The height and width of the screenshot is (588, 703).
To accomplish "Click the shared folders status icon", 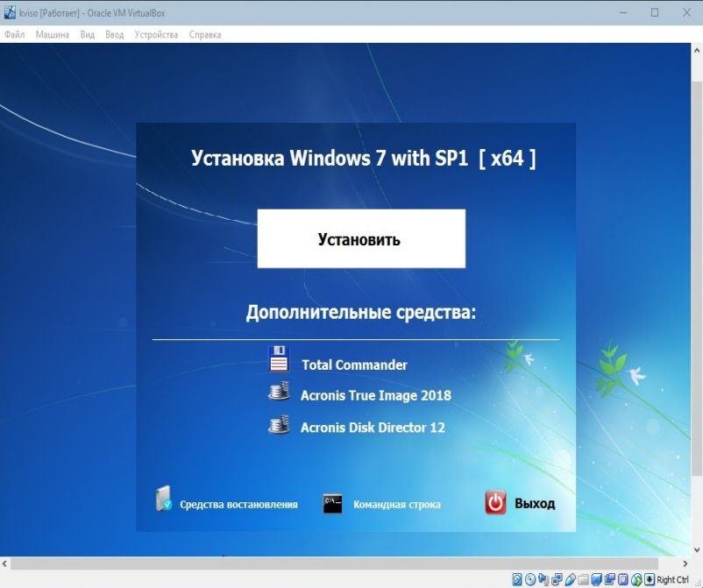I will coord(583,579).
